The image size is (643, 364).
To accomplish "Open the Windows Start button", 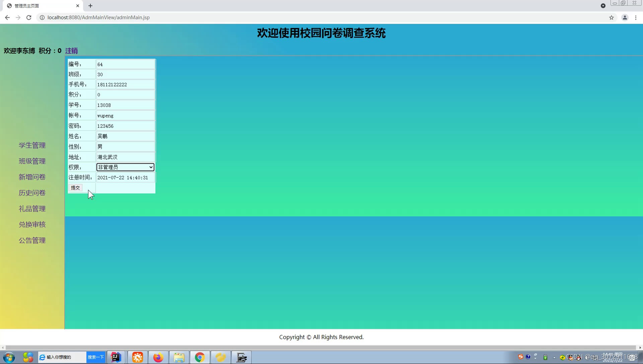I will (9, 357).
